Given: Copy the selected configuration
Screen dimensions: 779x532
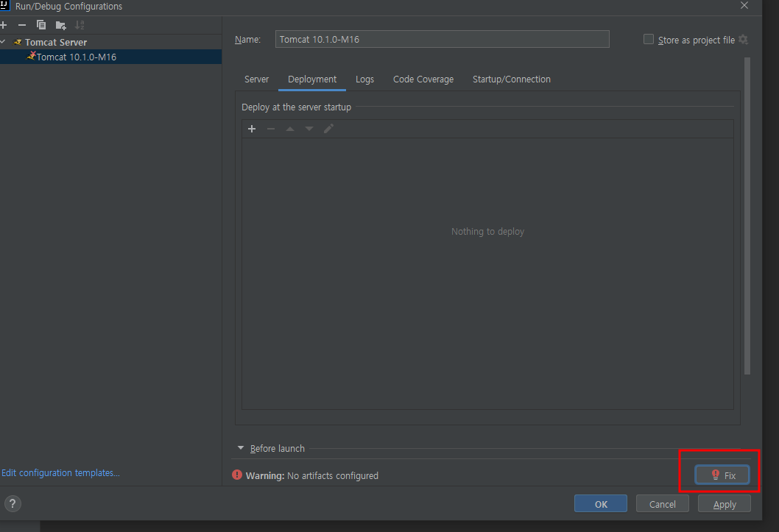Looking at the screenshot, I should pos(41,25).
